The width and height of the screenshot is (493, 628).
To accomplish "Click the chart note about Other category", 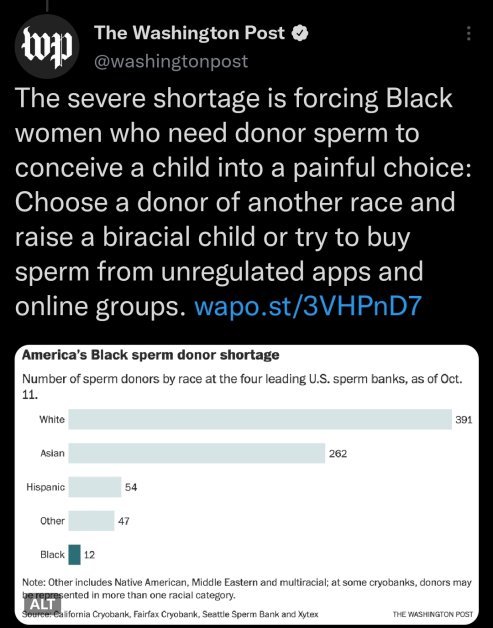I will click(247, 588).
